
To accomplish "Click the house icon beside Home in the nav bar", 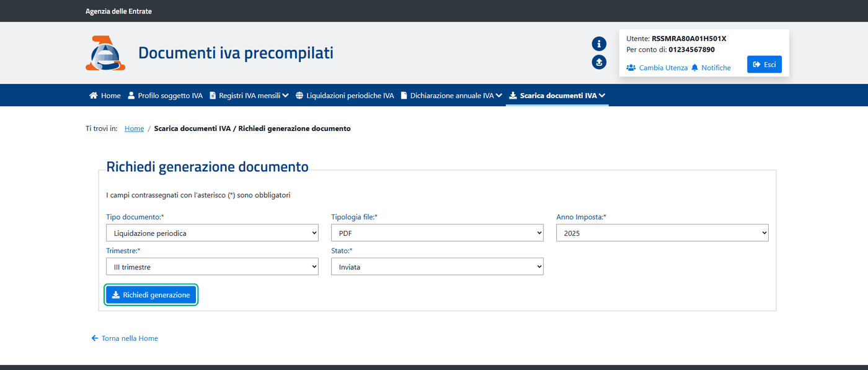I will [x=94, y=96].
